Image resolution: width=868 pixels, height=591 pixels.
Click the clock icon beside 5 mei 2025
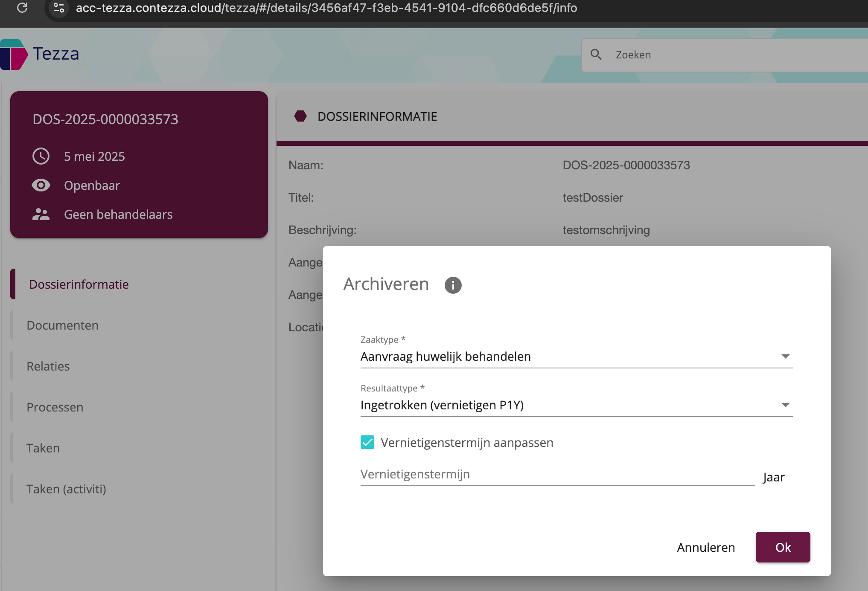coord(41,156)
